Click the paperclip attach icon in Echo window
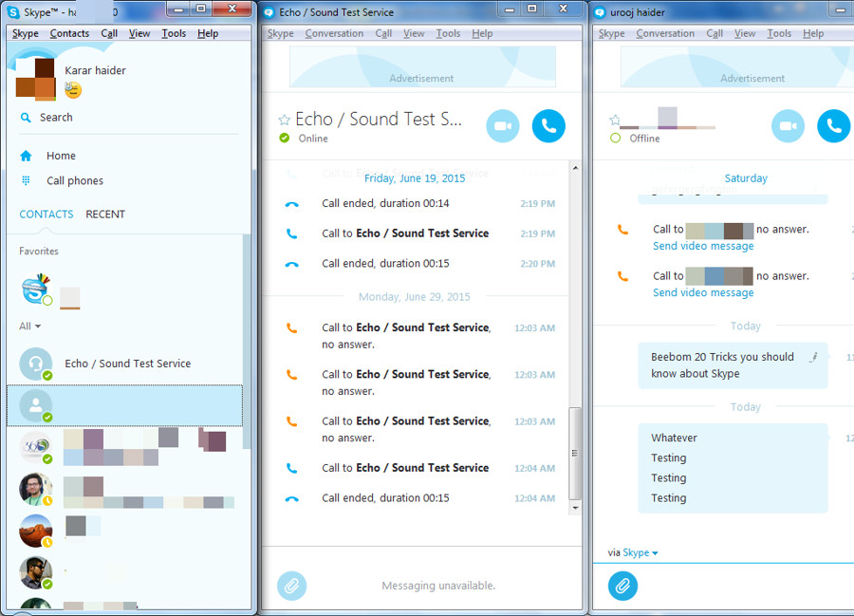This screenshot has height=616, width=854. (x=292, y=586)
